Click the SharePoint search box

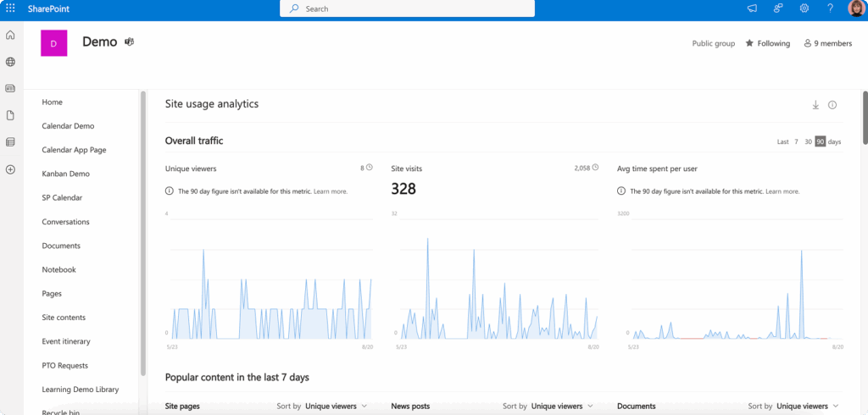click(407, 8)
